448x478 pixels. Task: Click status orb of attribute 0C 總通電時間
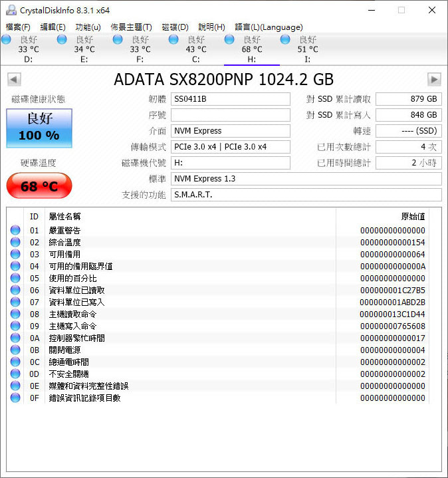pos(15,362)
